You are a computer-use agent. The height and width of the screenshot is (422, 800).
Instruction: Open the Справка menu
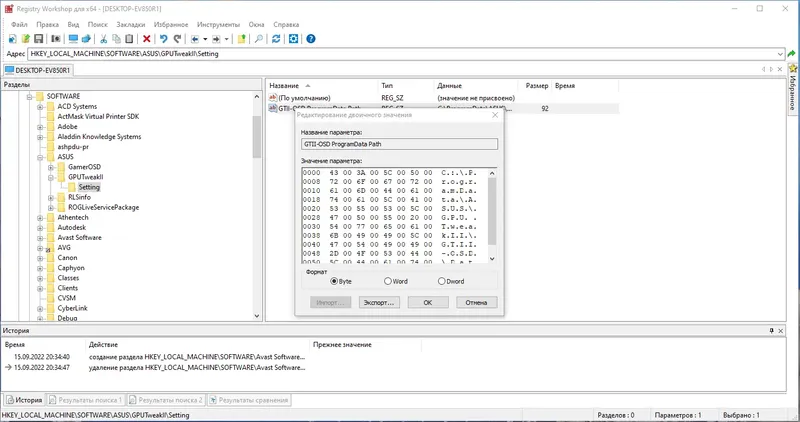click(286, 24)
